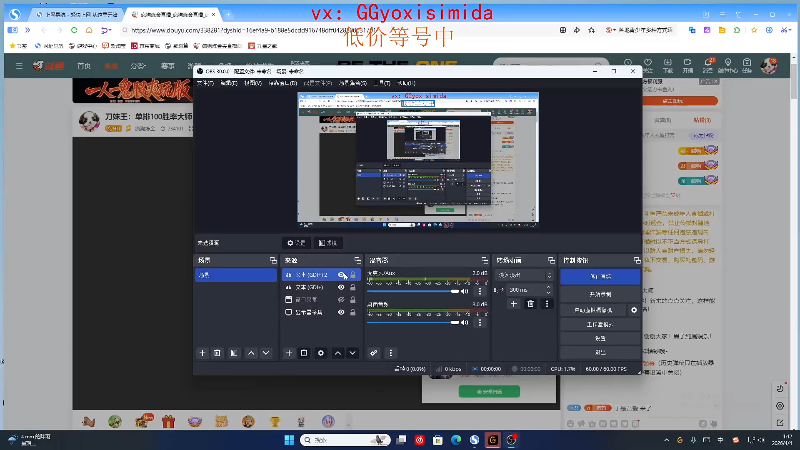
Task: Pop out the Controls dock with its float icon
Action: (x=637, y=260)
